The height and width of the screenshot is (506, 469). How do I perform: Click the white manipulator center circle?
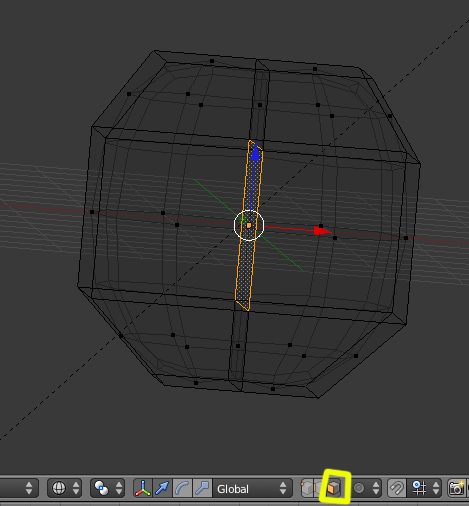[249, 225]
